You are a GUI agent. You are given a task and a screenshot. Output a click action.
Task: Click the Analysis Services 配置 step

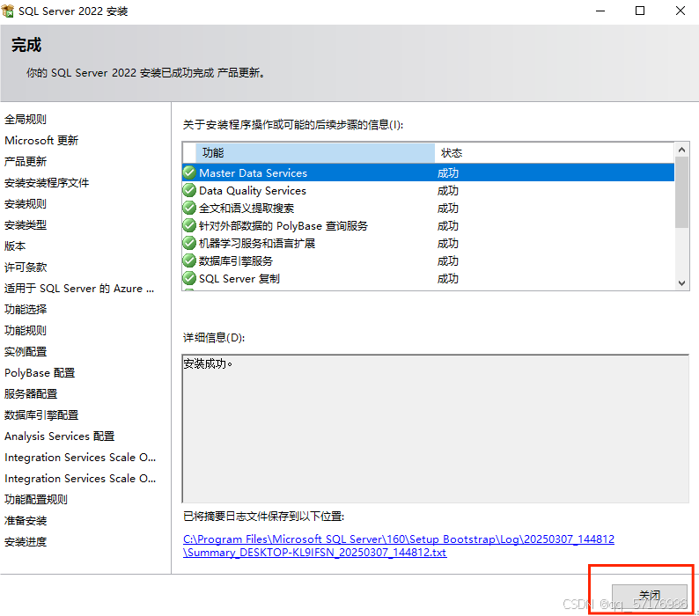[x=60, y=436]
